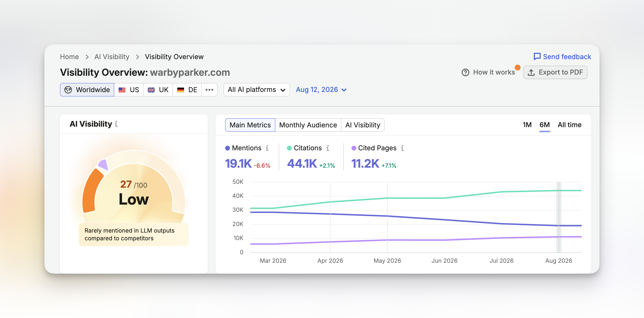Click the Jun 2026 axis label
The image size is (644, 318).
pyautogui.click(x=444, y=261)
